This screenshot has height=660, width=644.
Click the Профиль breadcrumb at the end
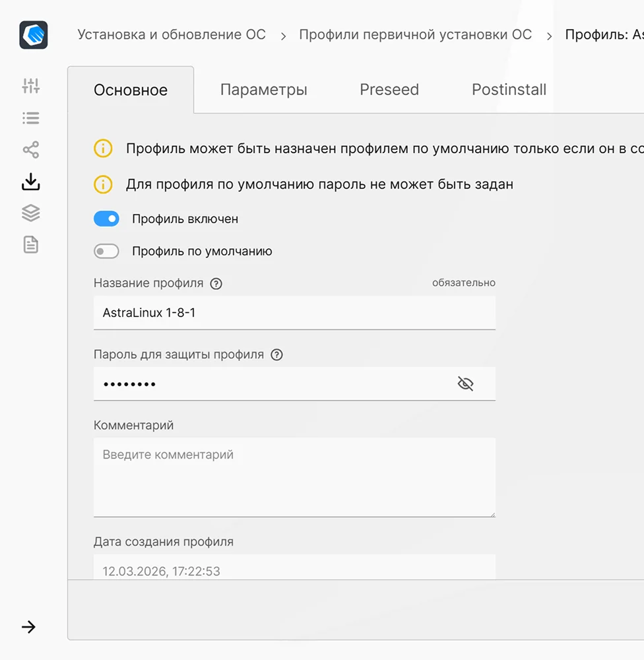604,34
